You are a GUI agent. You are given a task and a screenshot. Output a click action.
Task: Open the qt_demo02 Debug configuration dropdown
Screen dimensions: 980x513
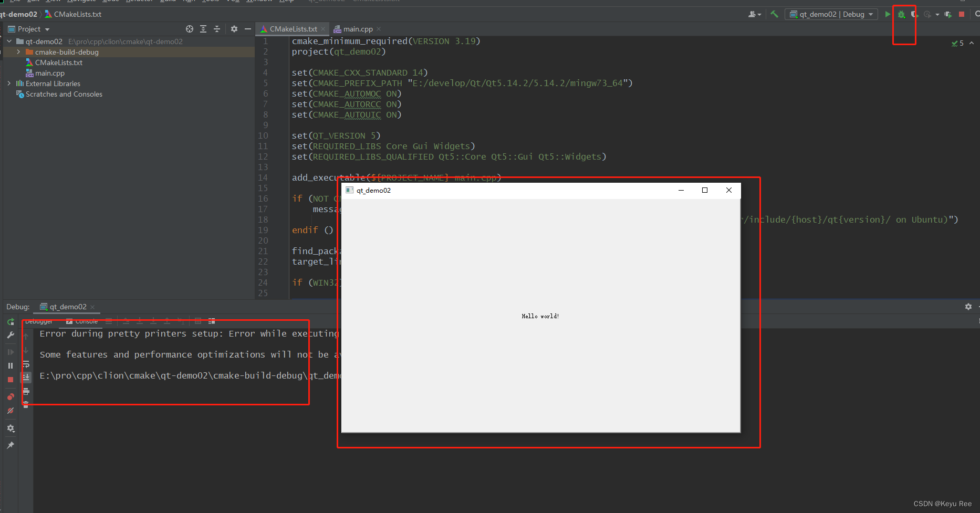click(831, 14)
